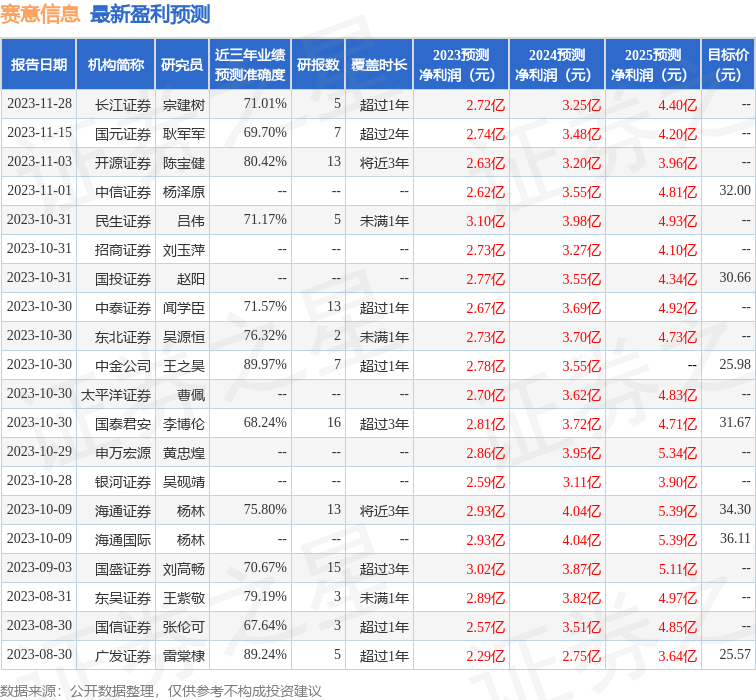The image size is (756, 700).
Task: Click the 最新盈利预测 heading
Action: [150, 14]
